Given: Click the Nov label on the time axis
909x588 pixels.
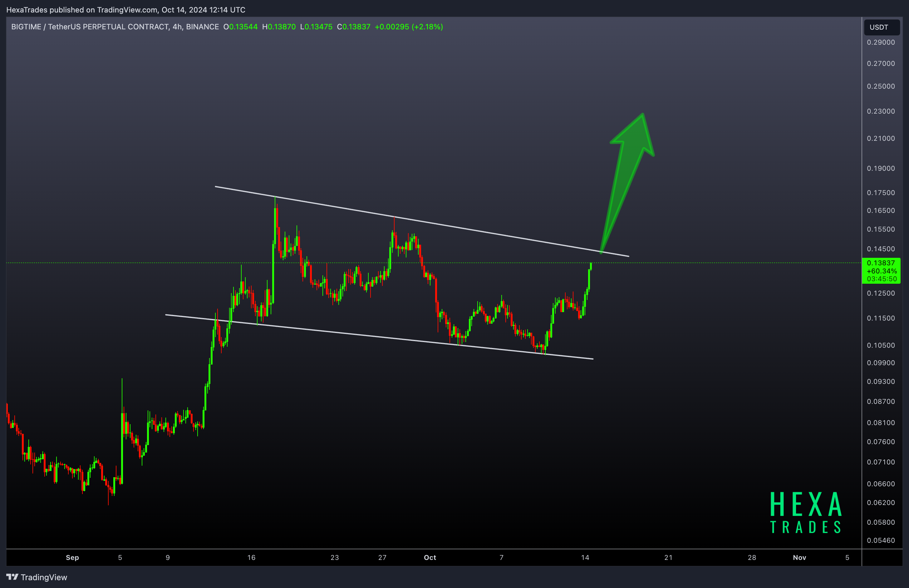Looking at the screenshot, I should (x=799, y=557).
